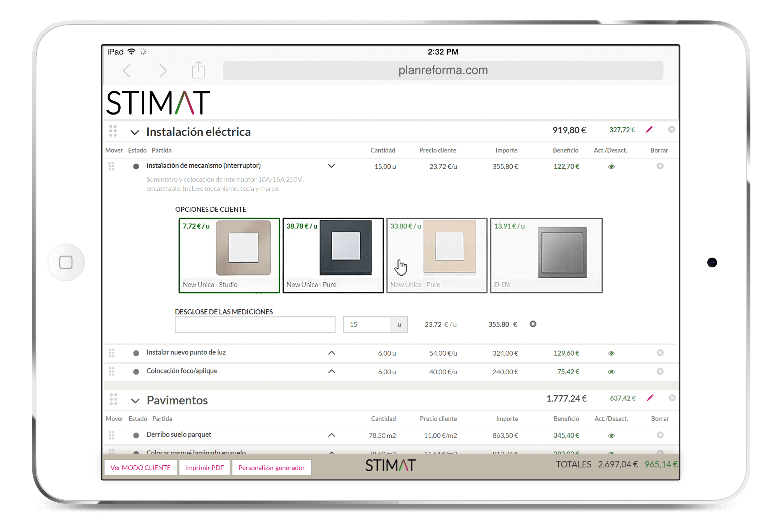Click the empty measurement description field

(x=255, y=325)
